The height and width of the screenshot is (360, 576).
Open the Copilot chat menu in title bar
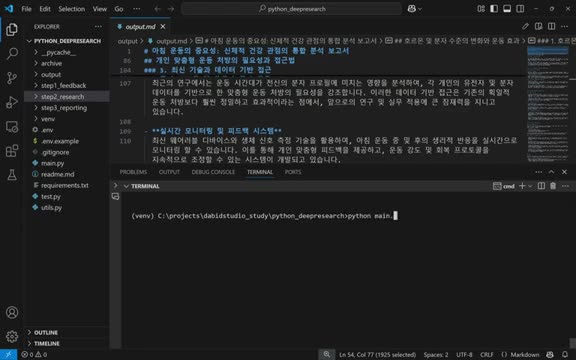click(414, 9)
